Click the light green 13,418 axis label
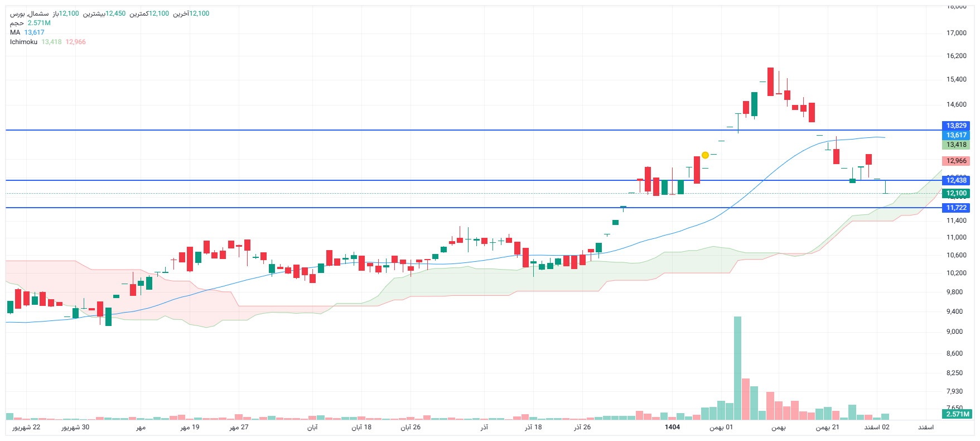 point(956,145)
